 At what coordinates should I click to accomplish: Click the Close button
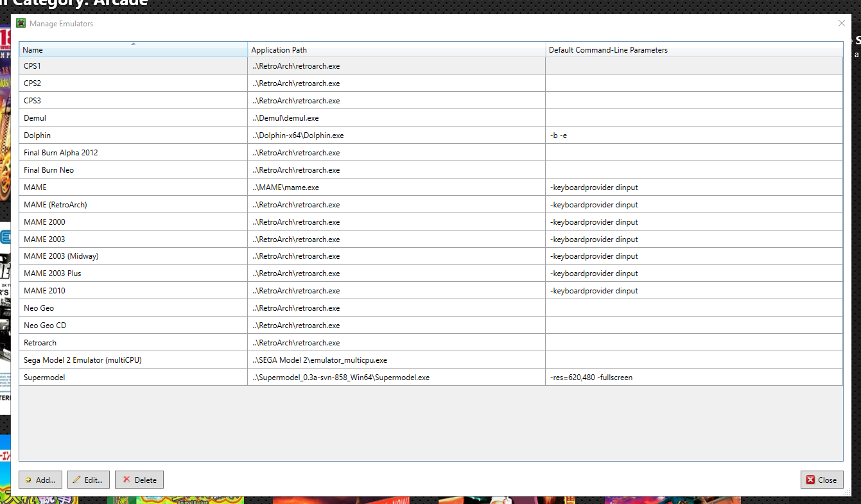pos(822,480)
